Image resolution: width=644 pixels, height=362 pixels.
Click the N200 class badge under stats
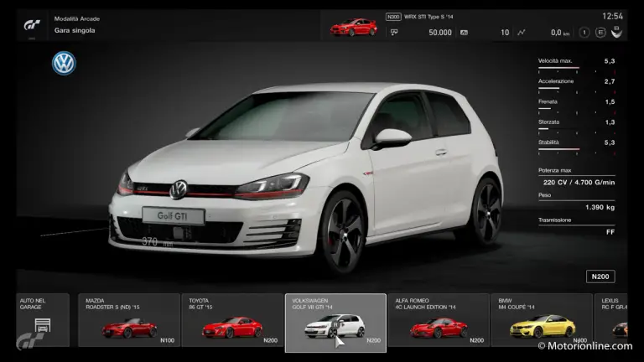click(600, 277)
